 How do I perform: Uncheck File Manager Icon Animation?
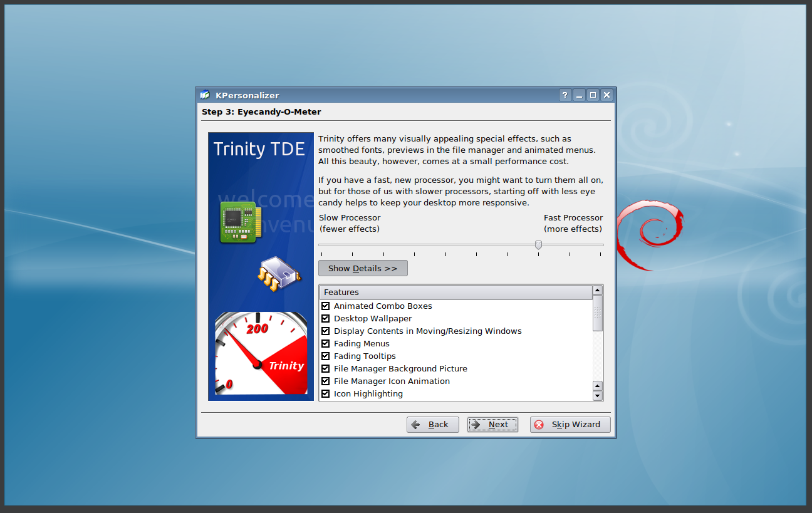click(326, 381)
